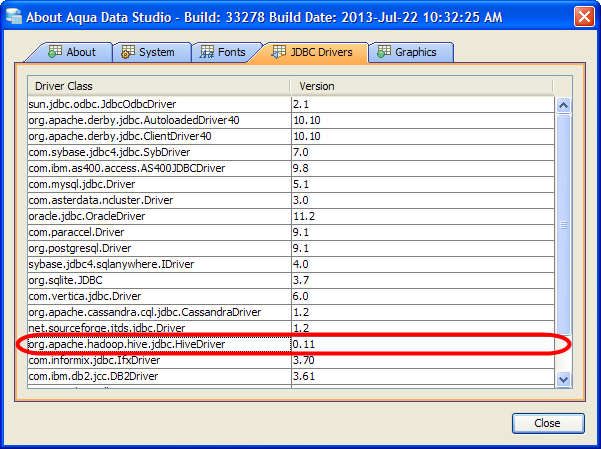Select the com.sybase.jdbc4.jdbc.SybDriver row
601x449 pixels.
click(291, 153)
